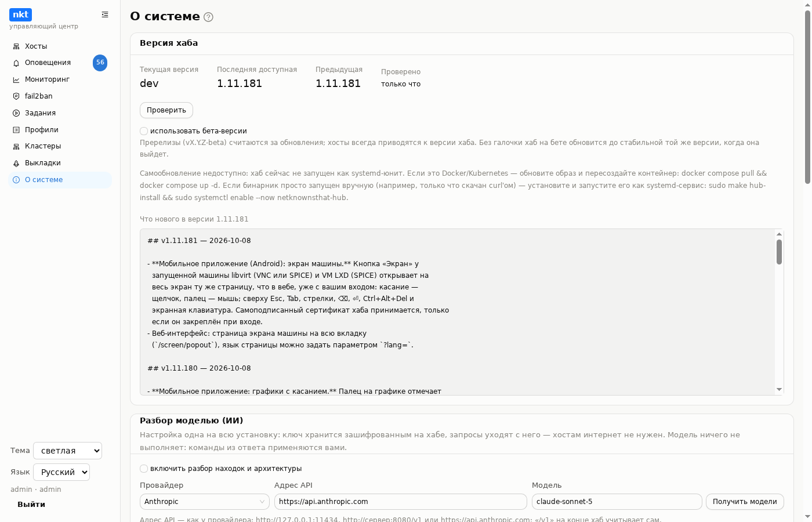This screenshot has height=522, width=812.
Task: Click the admin · admin user label
Action: pyautogui.click(x=36, y=490)
